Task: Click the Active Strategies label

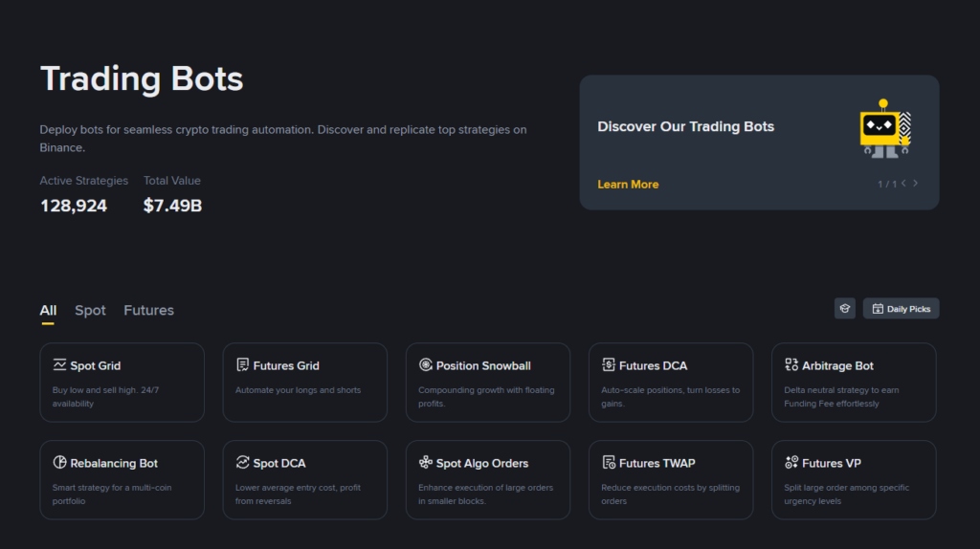Action: pos(84,181)
